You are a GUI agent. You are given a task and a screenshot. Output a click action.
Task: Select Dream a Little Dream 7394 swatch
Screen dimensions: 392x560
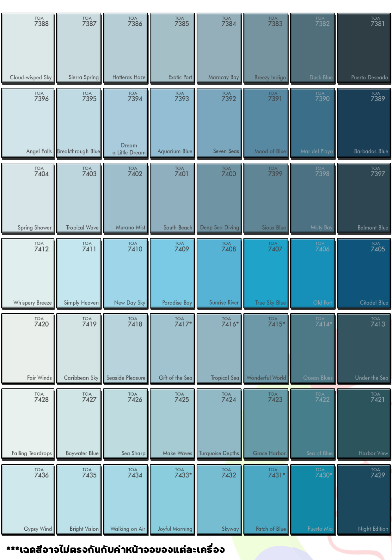126,123
